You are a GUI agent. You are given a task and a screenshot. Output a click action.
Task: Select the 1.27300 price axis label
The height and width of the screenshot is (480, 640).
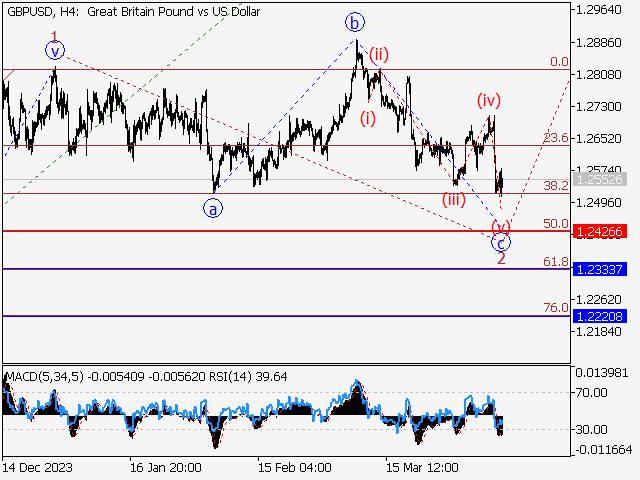point(598,107)
